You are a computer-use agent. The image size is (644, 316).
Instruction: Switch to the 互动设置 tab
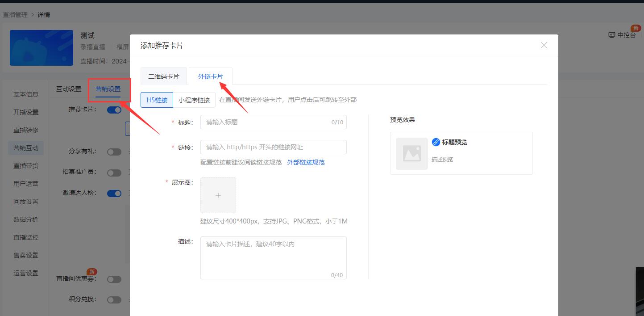click(68, 89)
